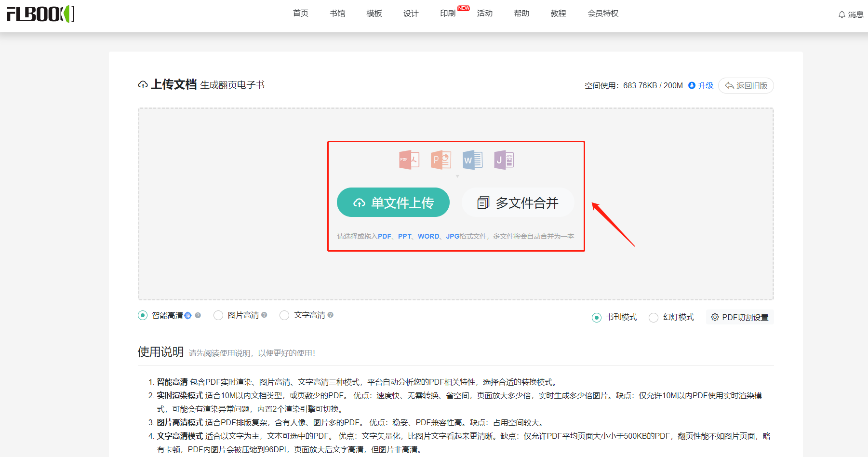Image resolution: width=868 pixels, height=457 pixels.
Task: Click the help icon beside 文字高清
Action: [x=330, y=315]
